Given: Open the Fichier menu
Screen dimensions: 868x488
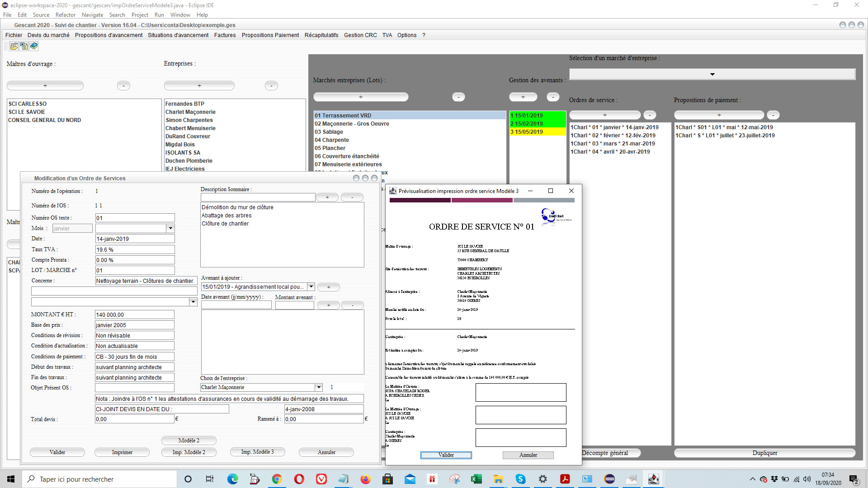Looking at the screenshot, I should [14, 35].
